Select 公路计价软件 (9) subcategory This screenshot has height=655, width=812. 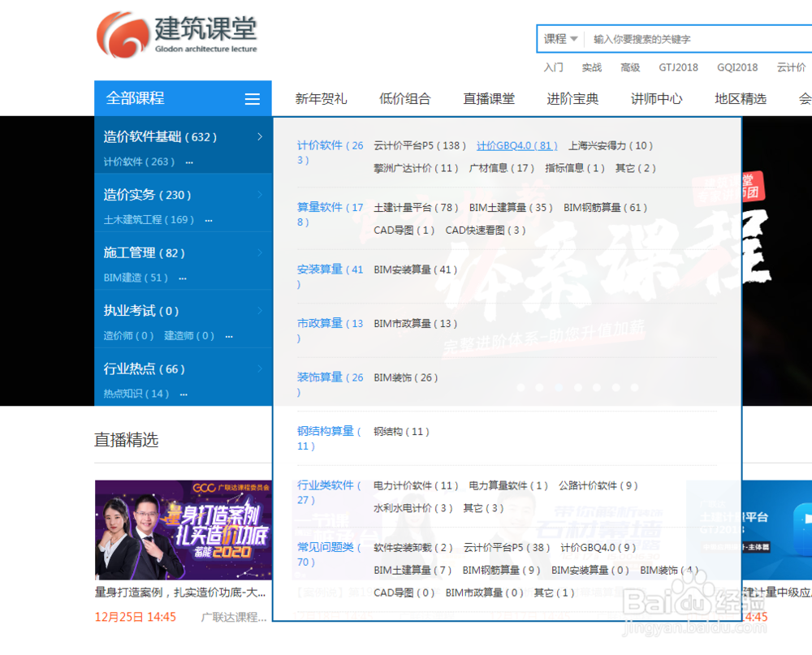pos(598,485)
